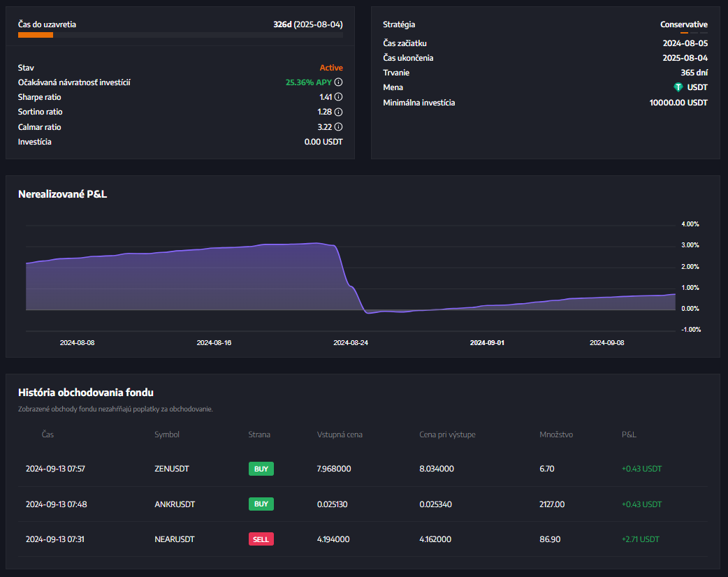
Task: Select the red SELL badge for NEARUSDT
Action: pyautogui.click(x=261, y=539)
